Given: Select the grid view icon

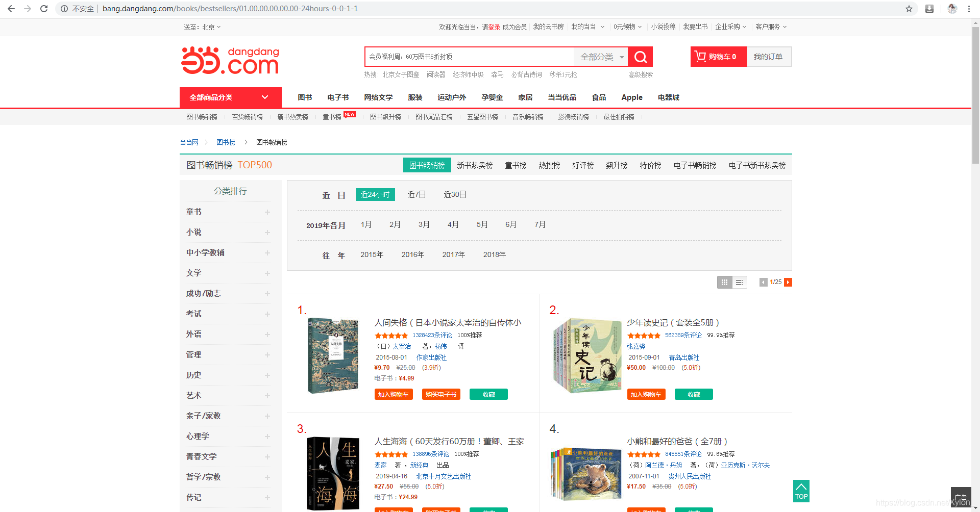Looking at the screenshot, I should (724, 282).
